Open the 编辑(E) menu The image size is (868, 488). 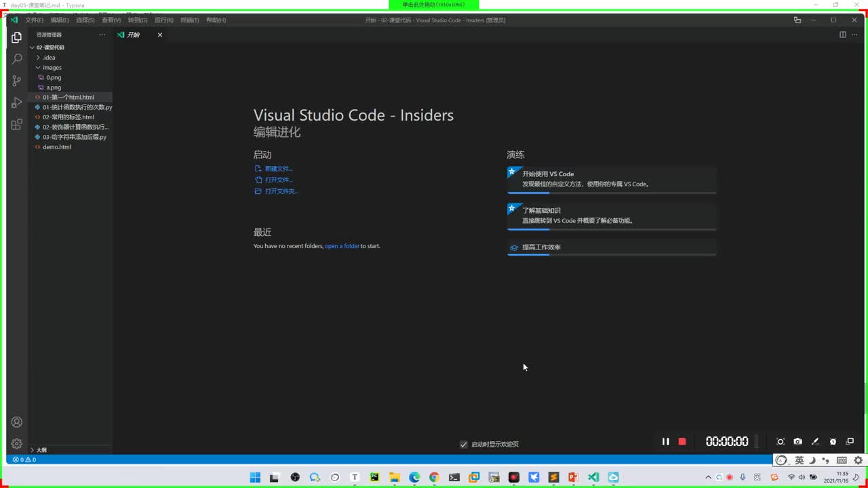pos(60,20)
